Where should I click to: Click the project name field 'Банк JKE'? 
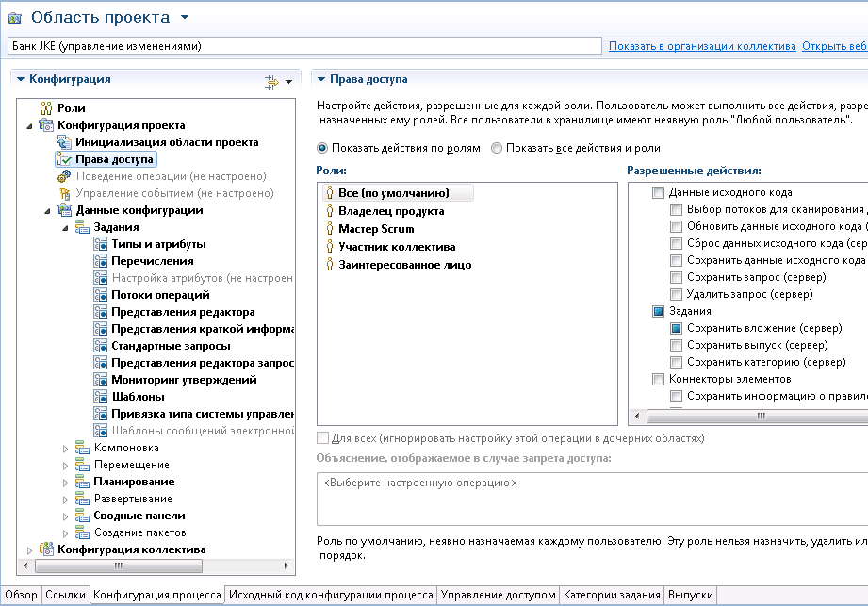[x=304, y=46]
